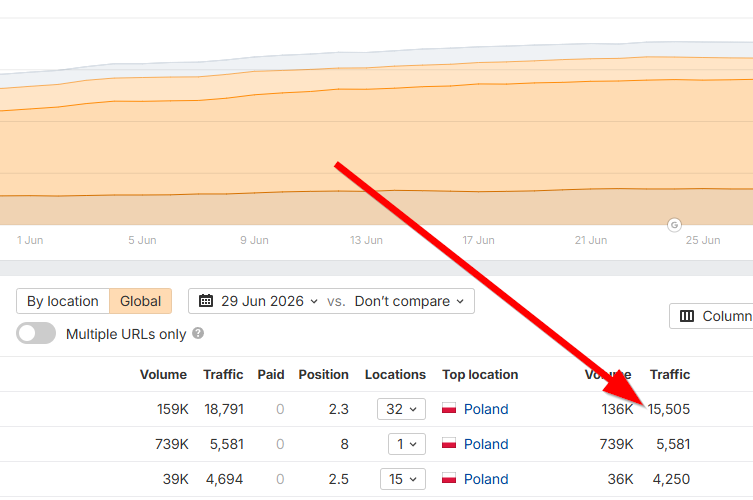Expand the 1 location dropdown
753x500 pixels.
(407, 444)
